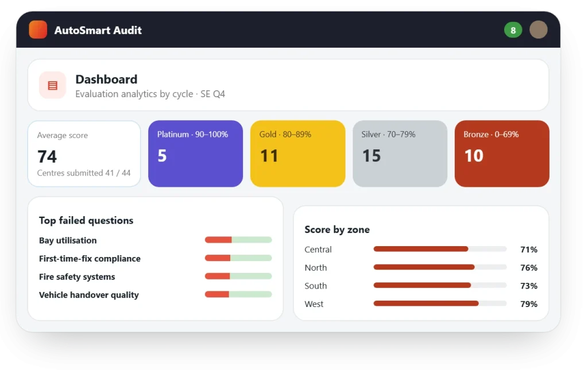Click the subtitle Evaluation analytics by cycle · SE Q4
This screenshot has width=588, height=376.
[150, 94]
